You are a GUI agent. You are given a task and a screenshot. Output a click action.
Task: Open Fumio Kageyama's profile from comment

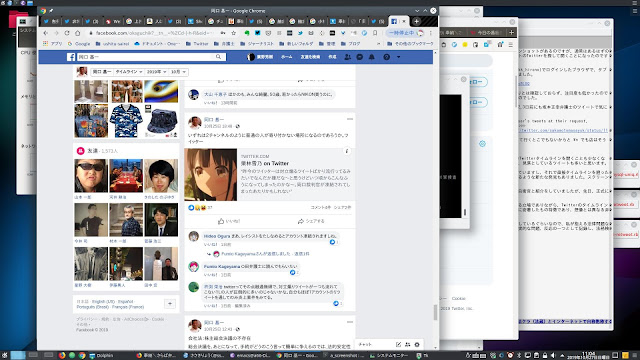[x=222, y=267]
